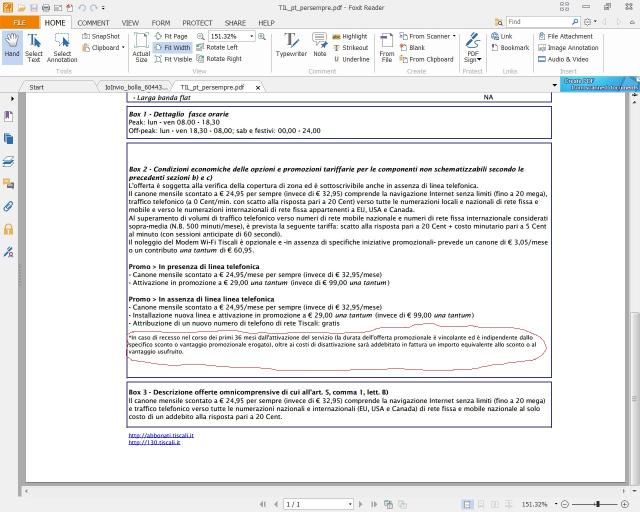Click the Select Annotation tool
640x512 pixels.
coord(62,46)
